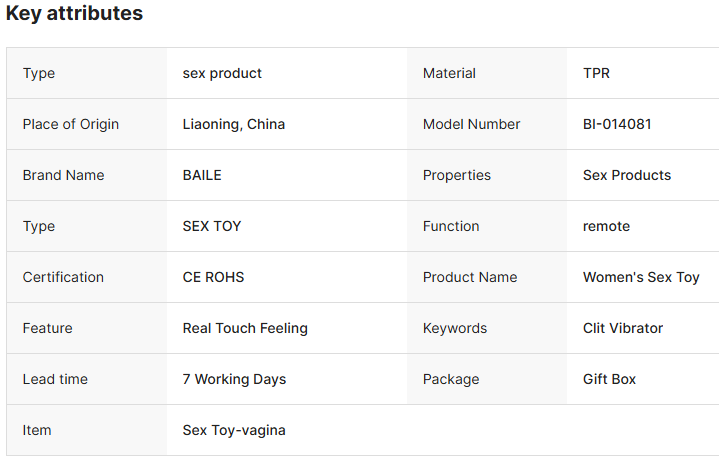Select the Feature label cell

pos(48,328)
